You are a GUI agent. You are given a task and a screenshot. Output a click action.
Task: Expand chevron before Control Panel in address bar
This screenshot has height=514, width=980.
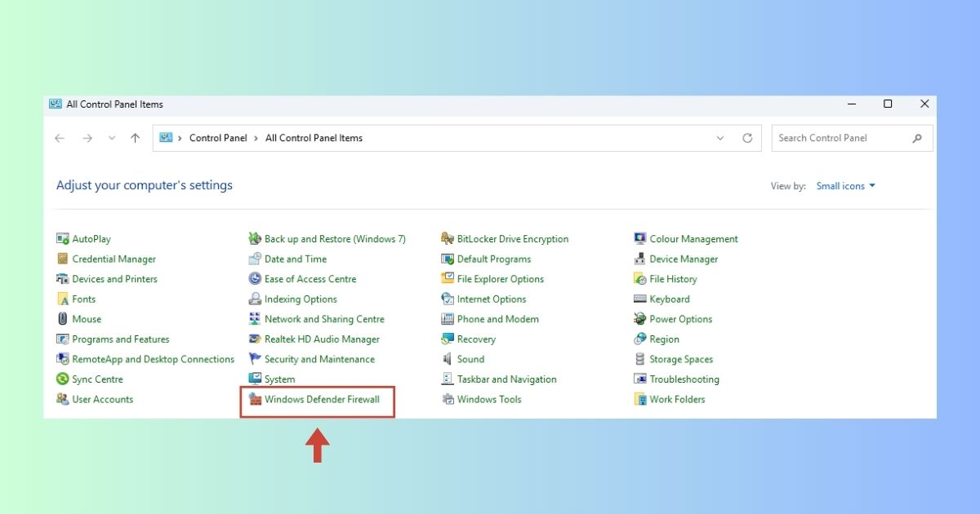pyautogui.click(x=180, y=138)
